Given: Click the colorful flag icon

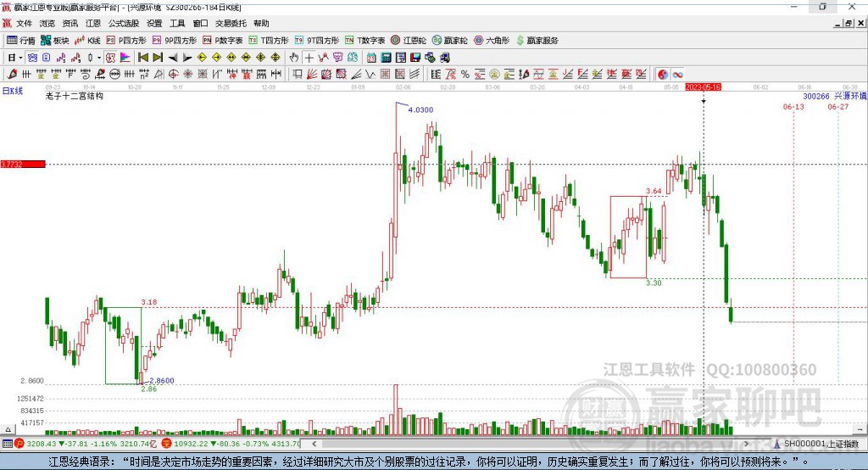Looking at the screenshot, I should pyautogui.click(x=125, y=58).
